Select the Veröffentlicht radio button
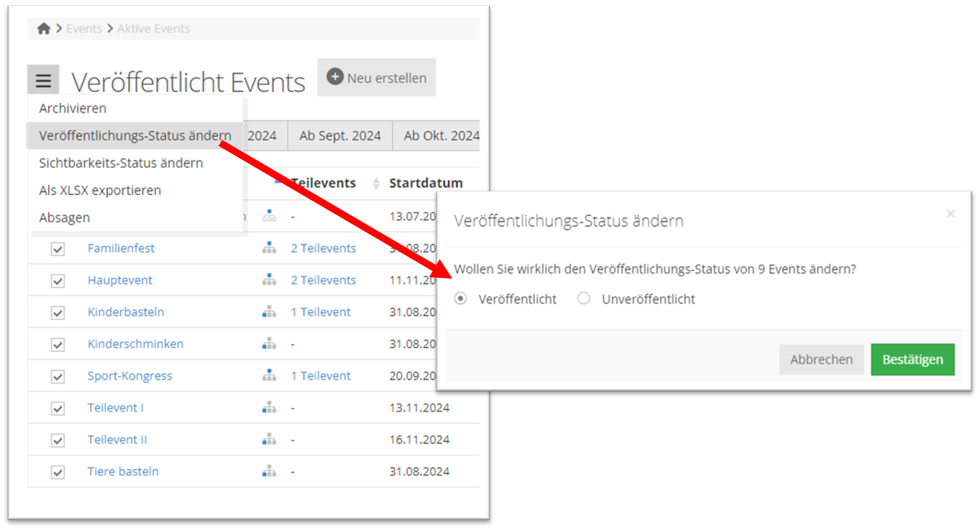This screenshot has height=530, width=980. (460, 299)
